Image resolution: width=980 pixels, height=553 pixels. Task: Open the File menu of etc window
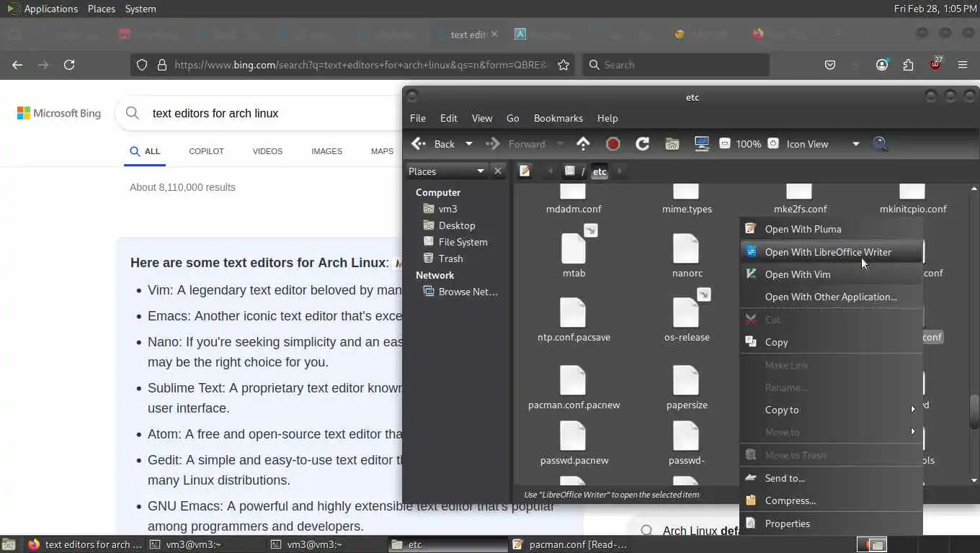(417, 118)
